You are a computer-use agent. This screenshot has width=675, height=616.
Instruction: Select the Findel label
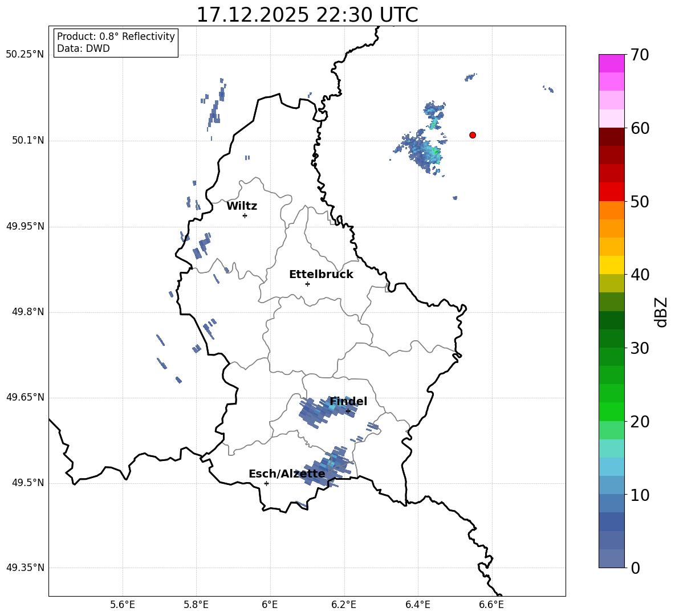(348, 401)
